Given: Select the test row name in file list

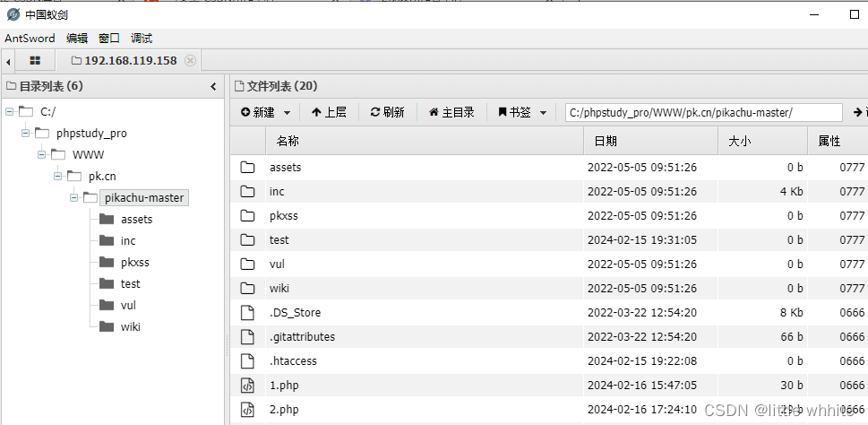Looking at the screenshot, I should point(279,240).
